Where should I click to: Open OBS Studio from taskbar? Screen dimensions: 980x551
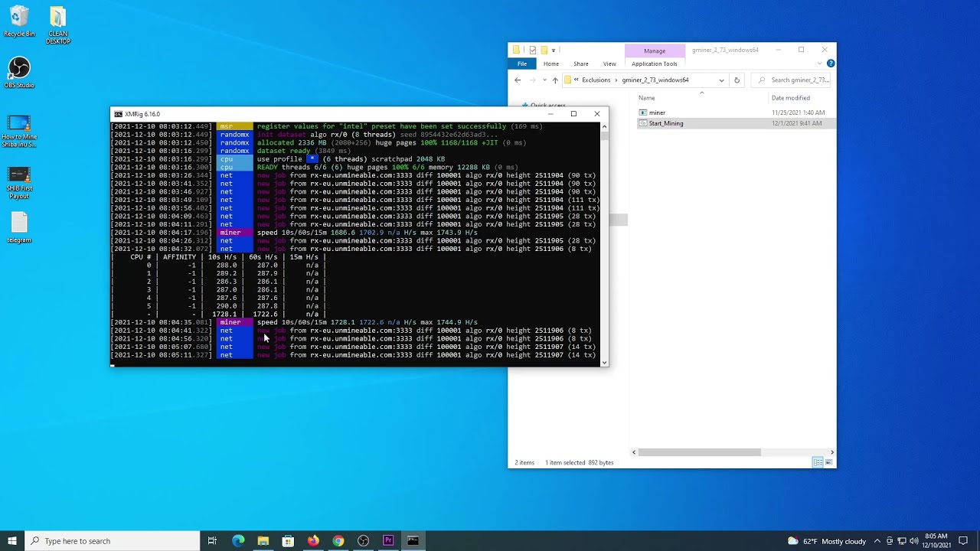[x=363, y=541]
